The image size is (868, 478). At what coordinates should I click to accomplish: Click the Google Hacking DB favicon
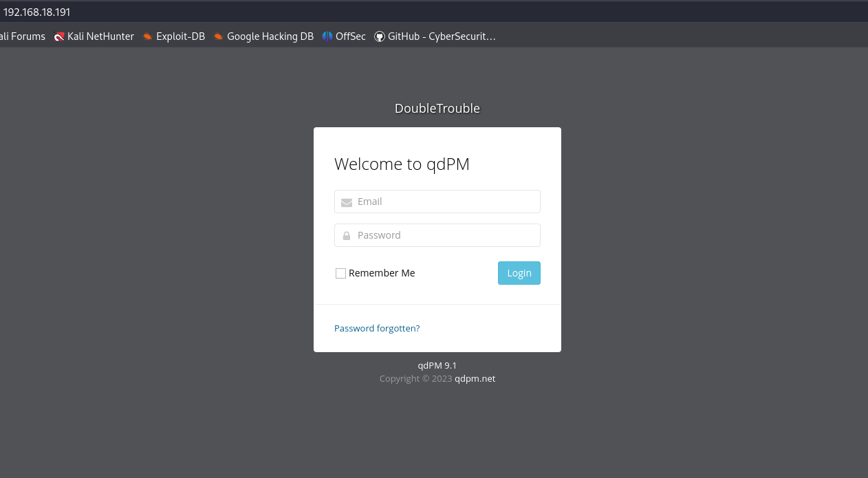point(218,36)
